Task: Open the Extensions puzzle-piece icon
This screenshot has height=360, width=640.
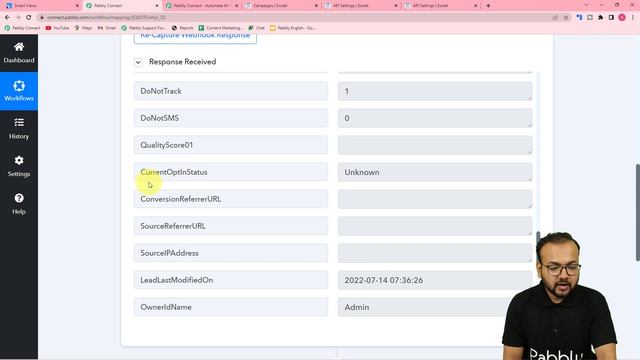Action: click(600, 18)
